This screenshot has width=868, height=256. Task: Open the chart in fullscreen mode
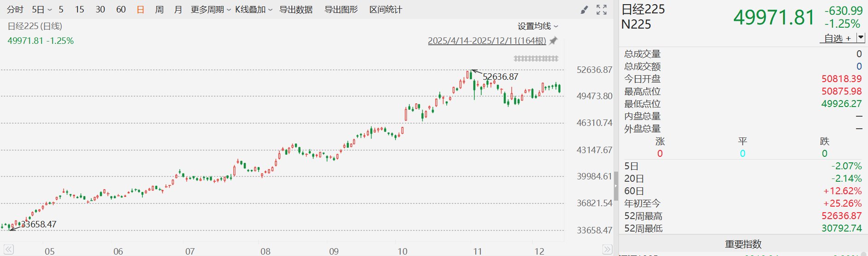(x=602, y=10)
